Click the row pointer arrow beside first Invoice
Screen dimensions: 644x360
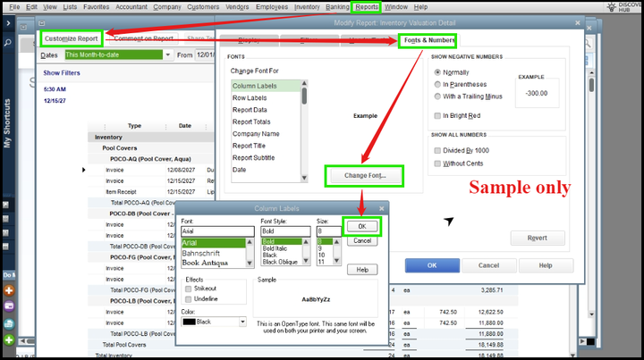point(84,170)
